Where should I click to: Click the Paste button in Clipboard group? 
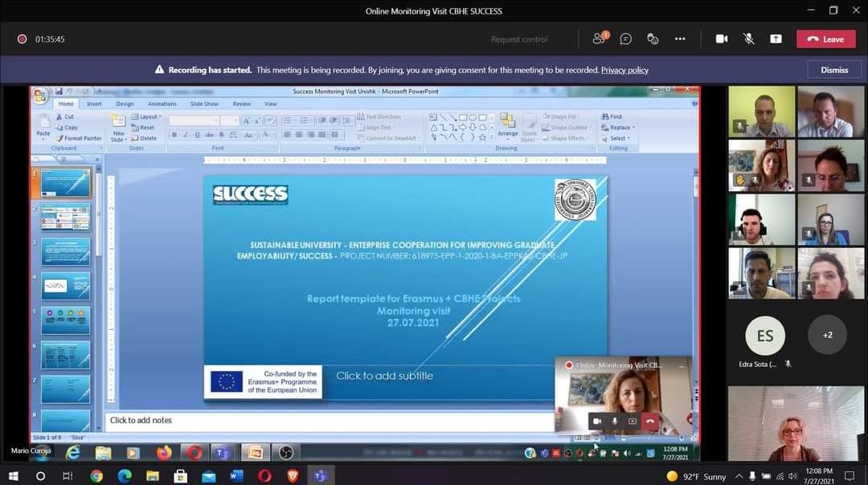[x=43, y=126]
